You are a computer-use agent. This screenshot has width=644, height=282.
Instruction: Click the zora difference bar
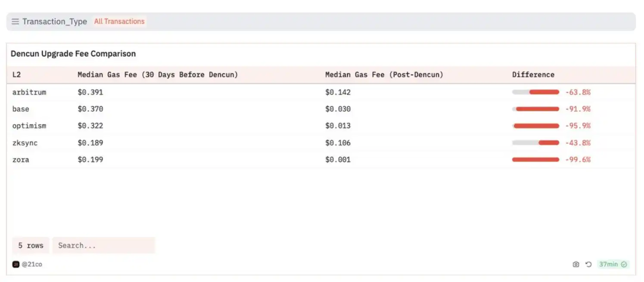click(x=535, y=160)
